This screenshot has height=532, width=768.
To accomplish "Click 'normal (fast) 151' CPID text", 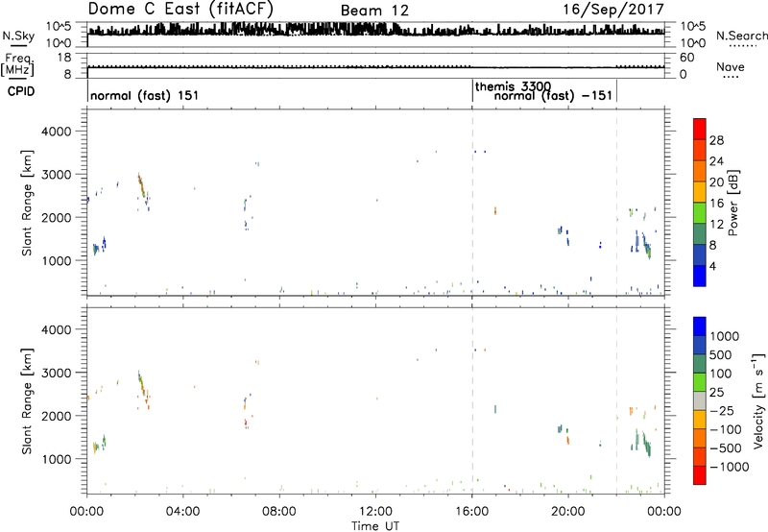I will tap(145, 95).
